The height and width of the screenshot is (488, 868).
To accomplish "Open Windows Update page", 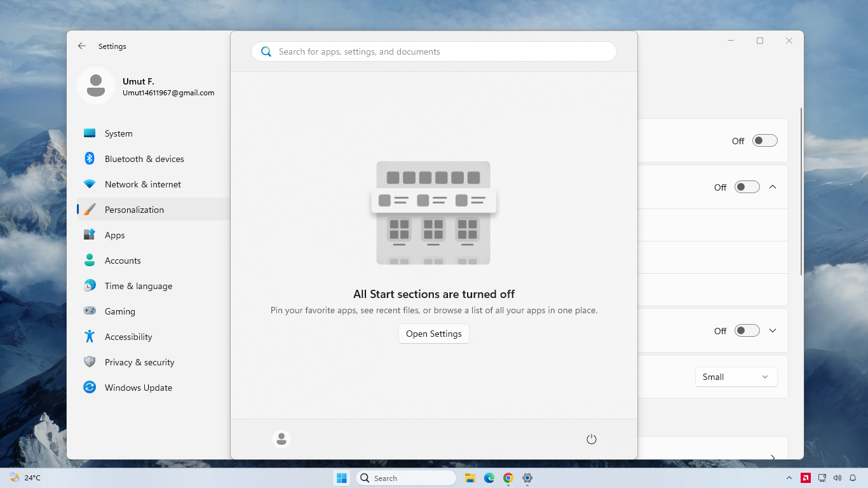I will [x=153, y=388].
